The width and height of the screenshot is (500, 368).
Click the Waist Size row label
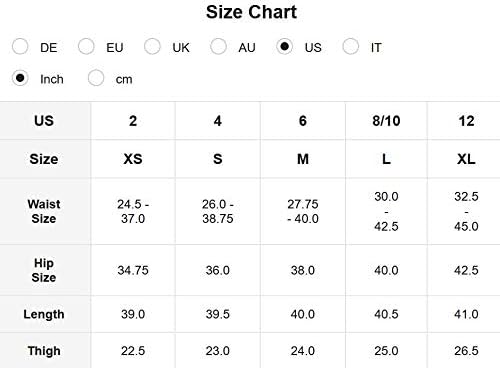(44, 211)
